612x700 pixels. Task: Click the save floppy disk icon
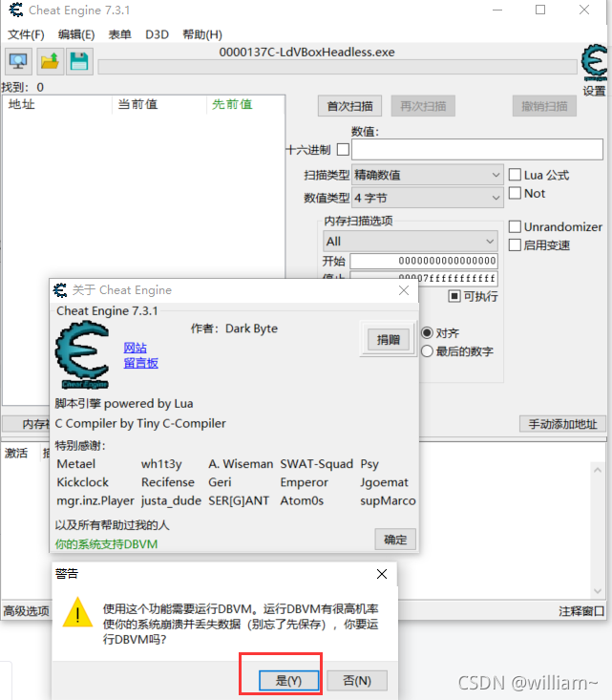pos(79,61)
